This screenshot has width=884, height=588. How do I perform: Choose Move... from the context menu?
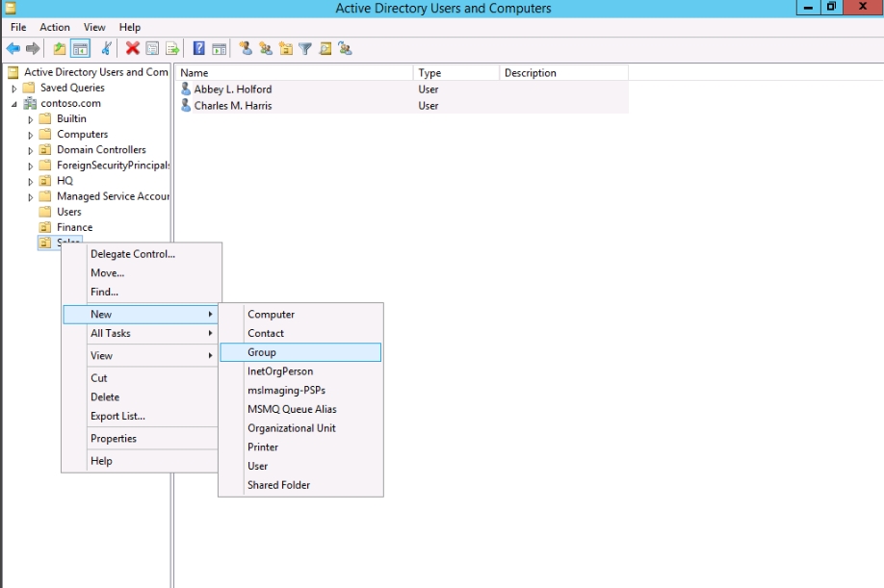point(140,273)
